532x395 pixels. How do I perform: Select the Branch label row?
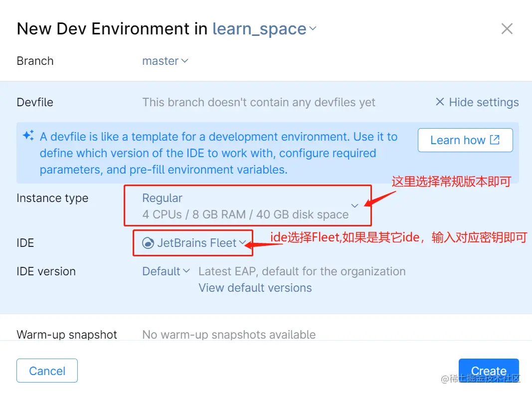(x=35, y=61)
